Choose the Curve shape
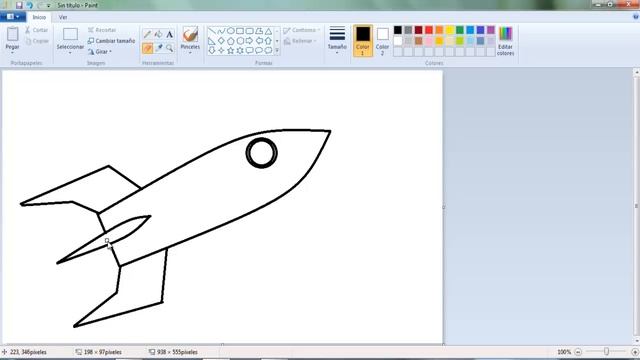 click(221, 31)
